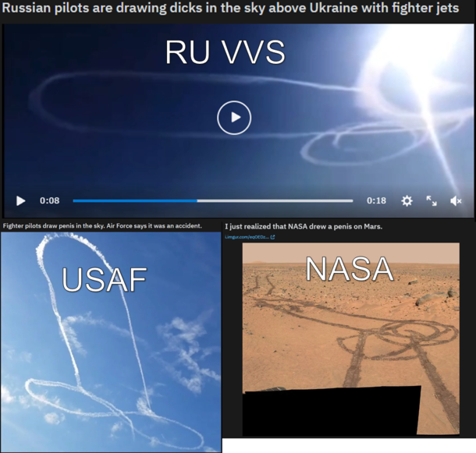Click the external link icon beside imgur URL
The width and height of the screenshot is (476, 453).
point(272,237)
